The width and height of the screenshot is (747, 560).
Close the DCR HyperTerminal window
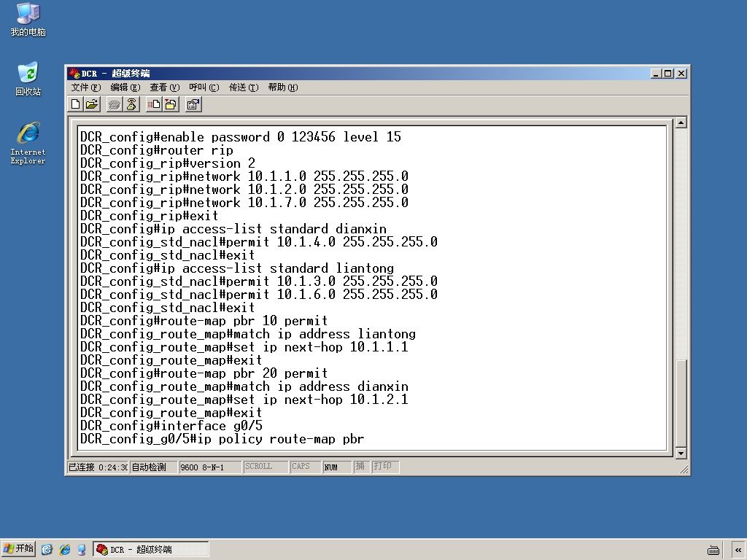(x=681, y=74)
